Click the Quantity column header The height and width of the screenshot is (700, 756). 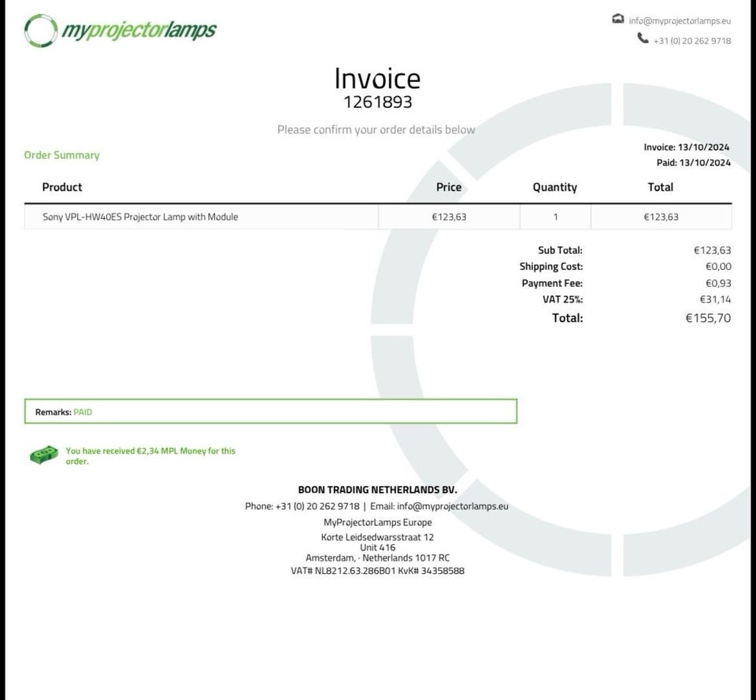tap(555, 187)
